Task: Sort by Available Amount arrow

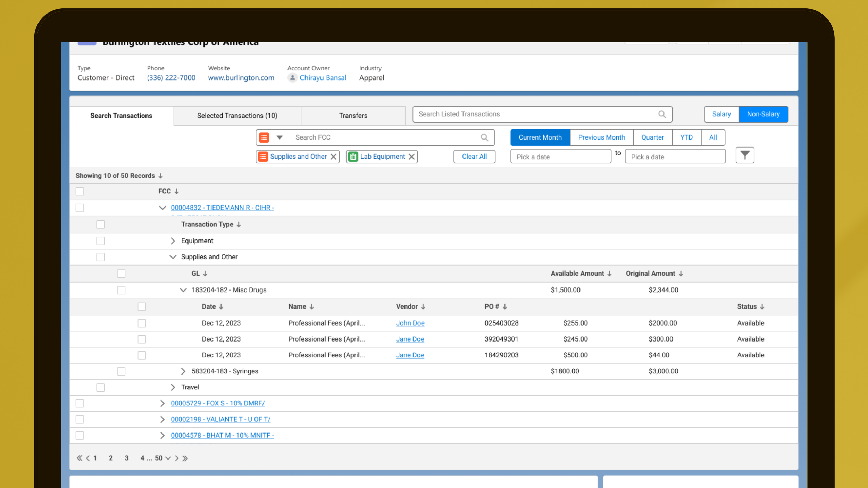Action: [x=609, y=274]
